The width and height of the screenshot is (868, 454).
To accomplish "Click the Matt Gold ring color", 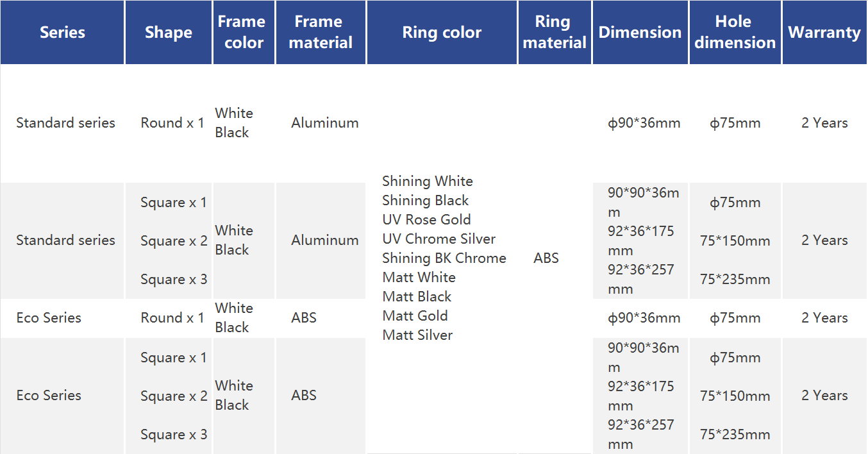I will [x=415, y=316].
